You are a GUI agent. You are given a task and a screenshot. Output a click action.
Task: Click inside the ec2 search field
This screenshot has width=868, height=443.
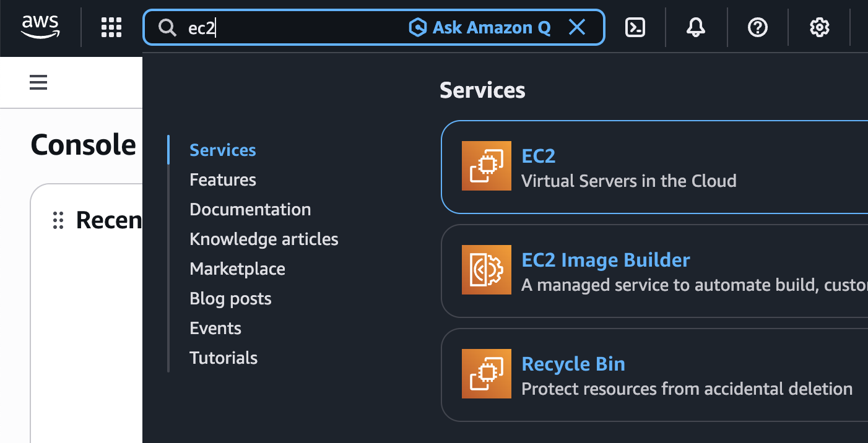click(297, 28)
